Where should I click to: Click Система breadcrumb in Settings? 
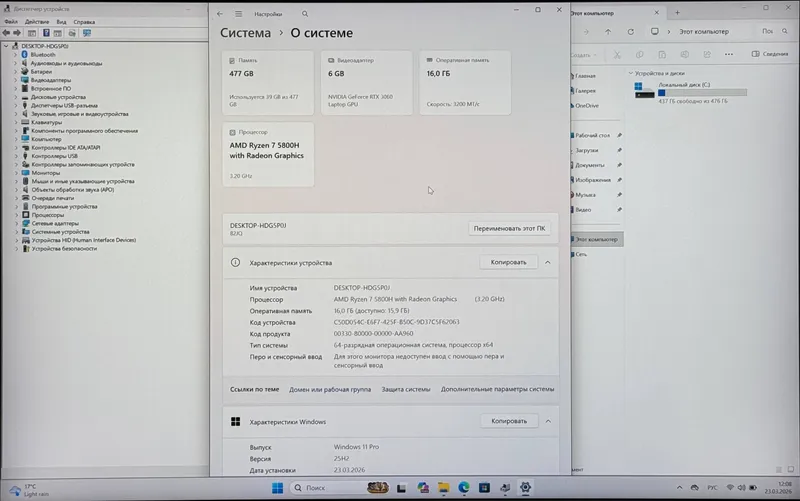pyautogui.click(x=245, y=33)
